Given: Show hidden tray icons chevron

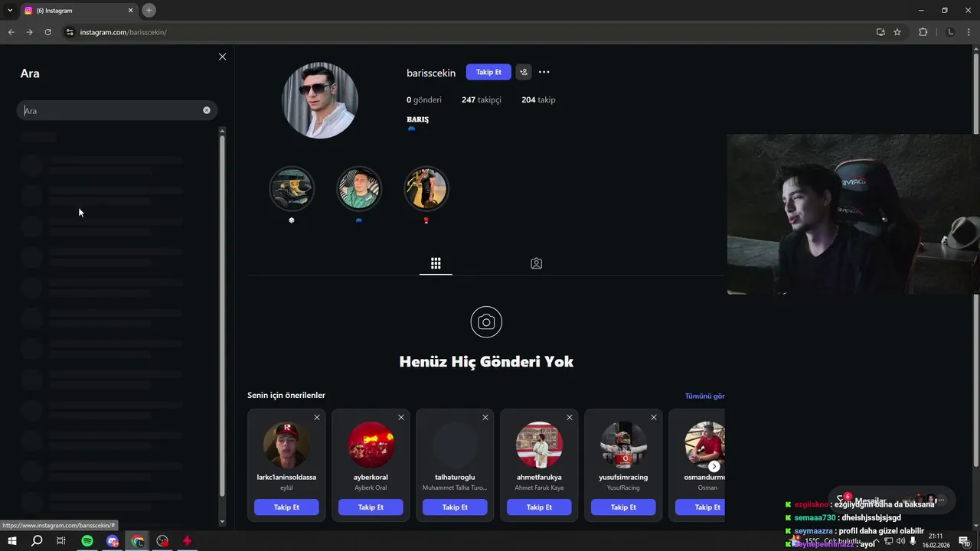Looking at the screenshot, I should (x=877, y=541).
